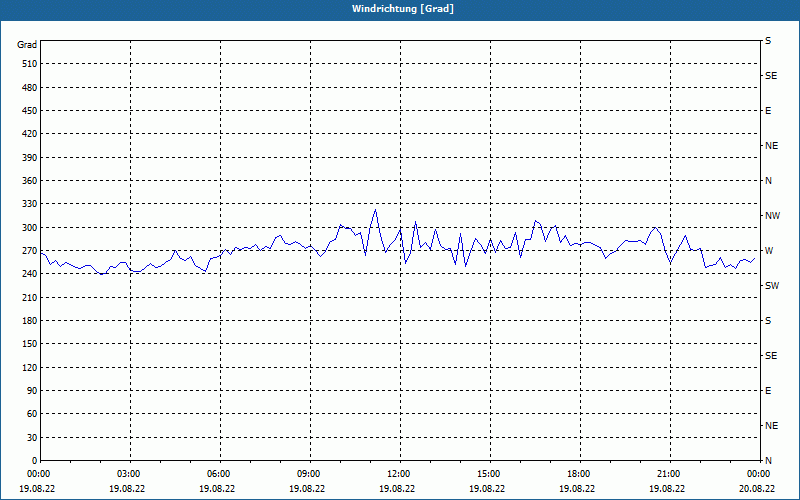The image size is (800, 500).
Task: Click the NW compass label
Action: [x=772, y=216]
